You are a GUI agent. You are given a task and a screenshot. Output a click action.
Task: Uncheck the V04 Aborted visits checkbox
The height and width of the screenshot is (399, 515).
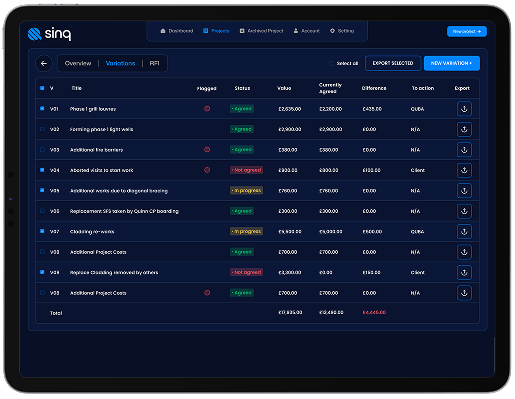point(42,170)
